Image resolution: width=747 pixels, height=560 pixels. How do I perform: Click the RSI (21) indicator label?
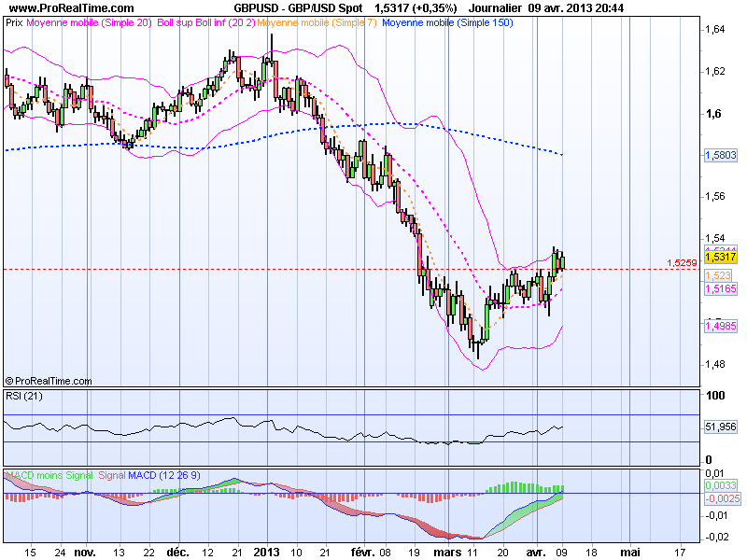pos(24,396)
